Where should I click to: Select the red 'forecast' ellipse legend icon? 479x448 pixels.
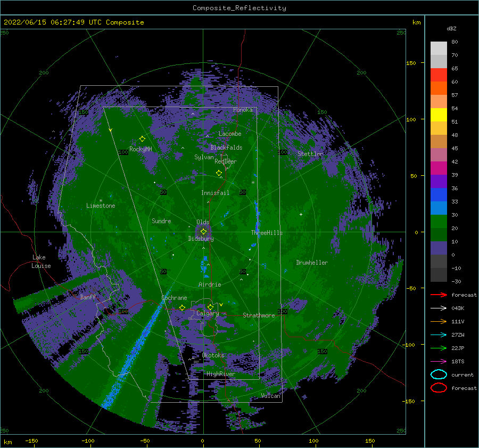[439, 388]
